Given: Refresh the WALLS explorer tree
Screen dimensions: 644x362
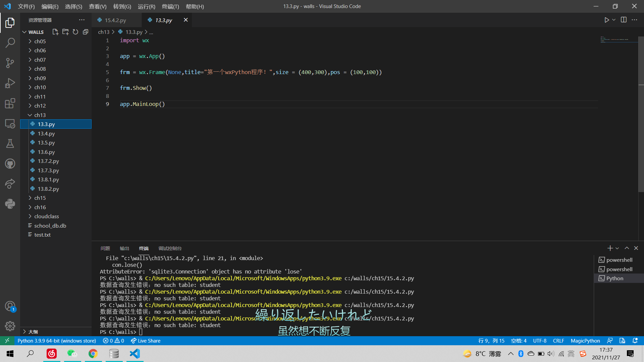Looking at the screenshot, I should point(75,32).
